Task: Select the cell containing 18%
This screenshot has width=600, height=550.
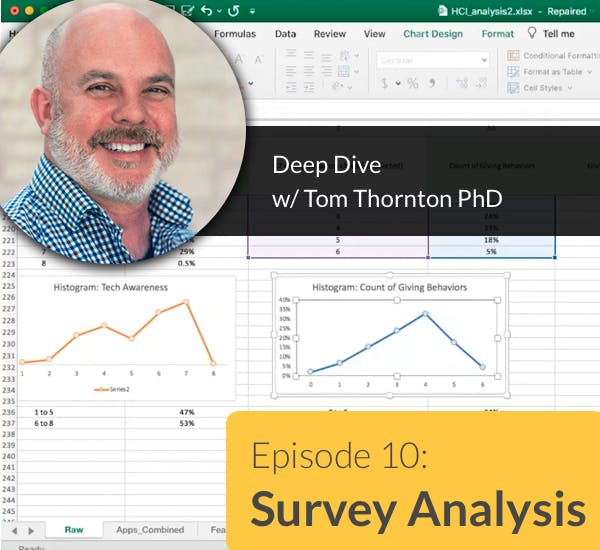Action: pyautogui.click(x=491, y=240)
